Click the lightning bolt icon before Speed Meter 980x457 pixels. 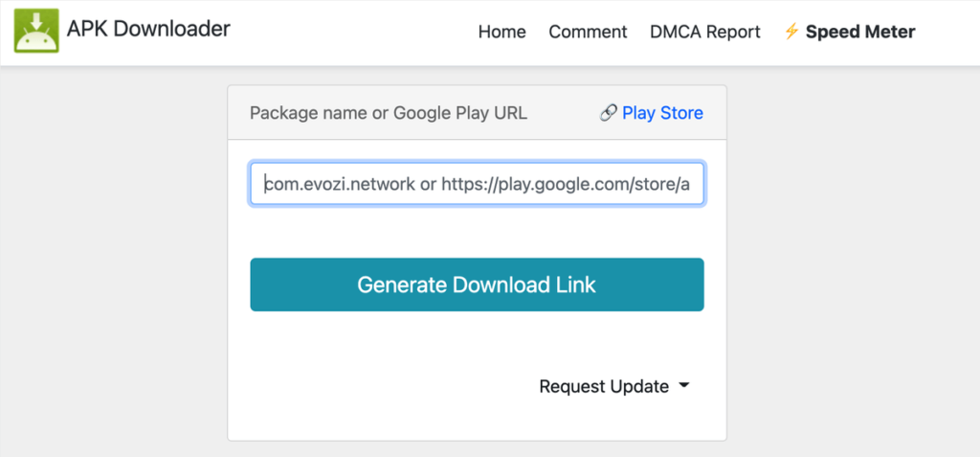click(791, 32)
